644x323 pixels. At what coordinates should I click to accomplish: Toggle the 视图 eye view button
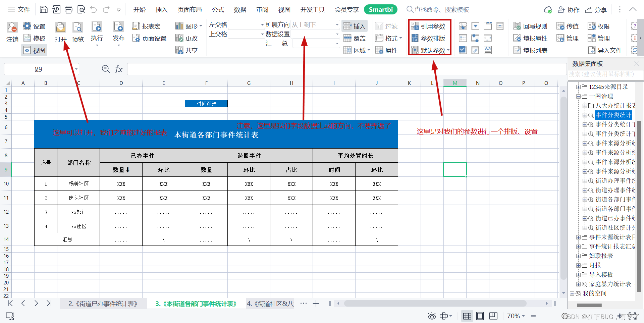pos(34,50)
